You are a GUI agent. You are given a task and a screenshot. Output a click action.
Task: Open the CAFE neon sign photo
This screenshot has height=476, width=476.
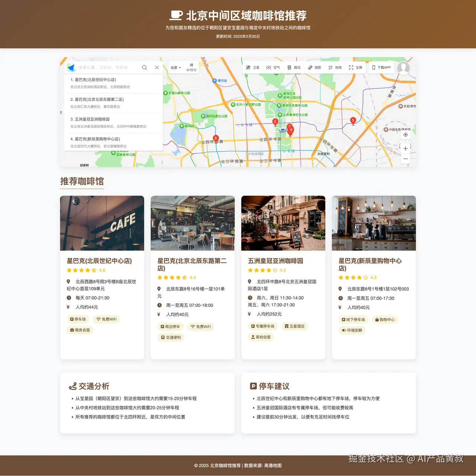click(102, 223)
